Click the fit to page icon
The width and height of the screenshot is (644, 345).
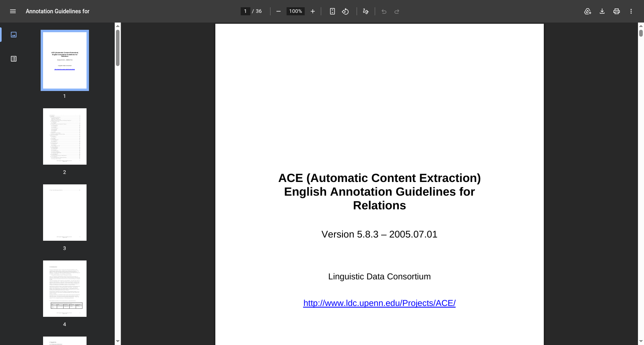(332, 11)
